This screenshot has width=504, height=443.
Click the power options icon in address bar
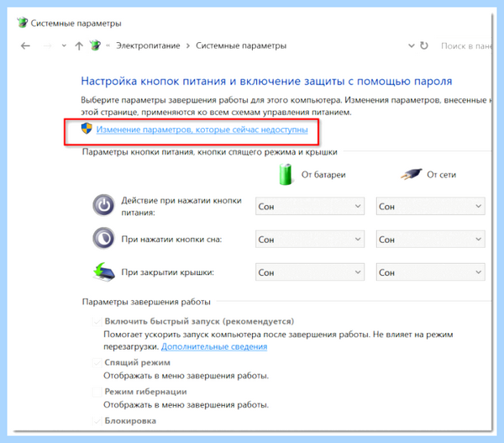point(95,45)
